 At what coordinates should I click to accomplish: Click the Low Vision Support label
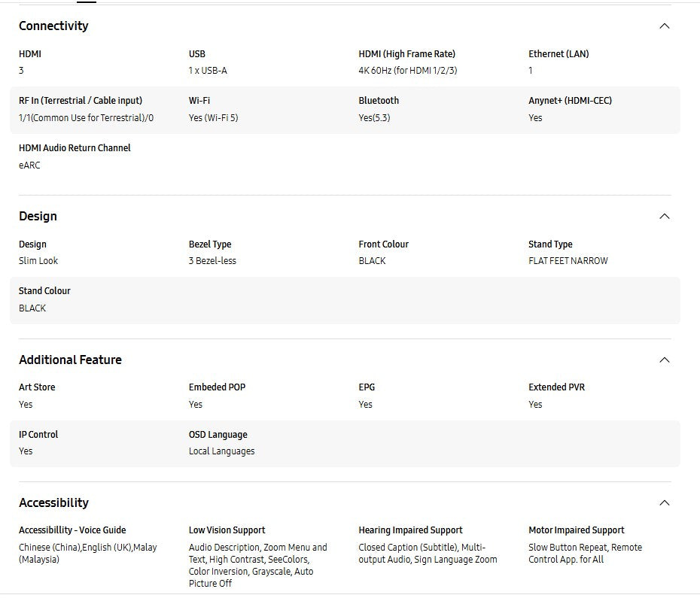pos(227,530)
